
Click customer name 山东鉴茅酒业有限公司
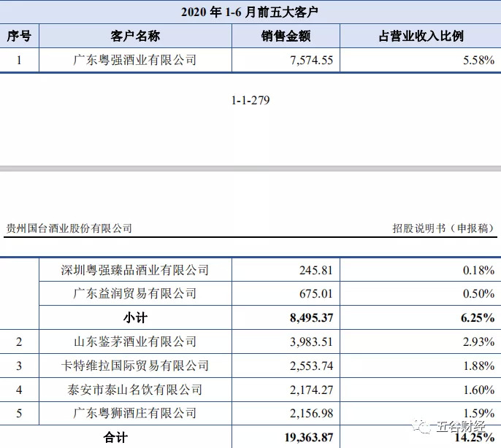click(135, 341)
